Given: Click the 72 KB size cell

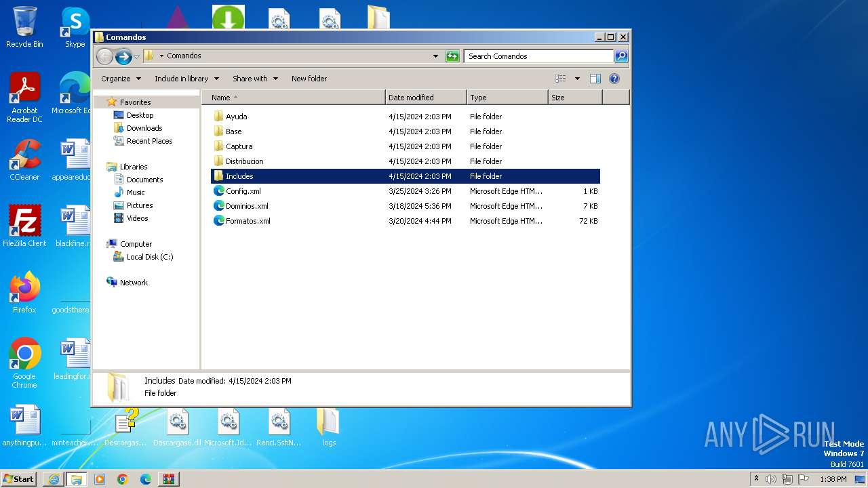Looking at the screenshot, I should (x=589, y=221).
